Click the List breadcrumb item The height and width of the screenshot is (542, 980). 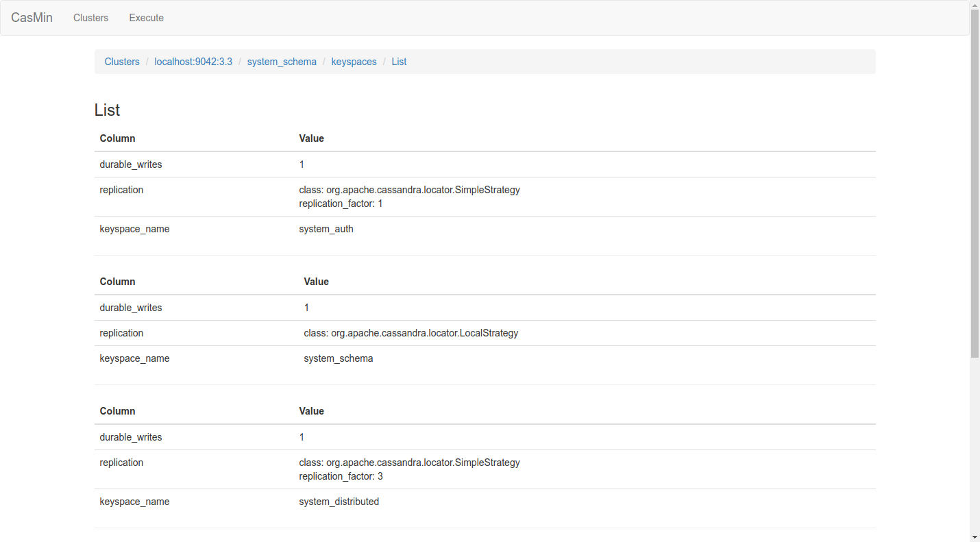[399, 62]
